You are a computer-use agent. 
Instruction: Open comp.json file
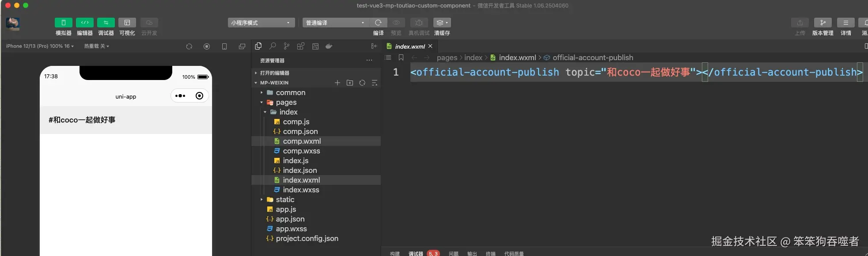(316, 131)
